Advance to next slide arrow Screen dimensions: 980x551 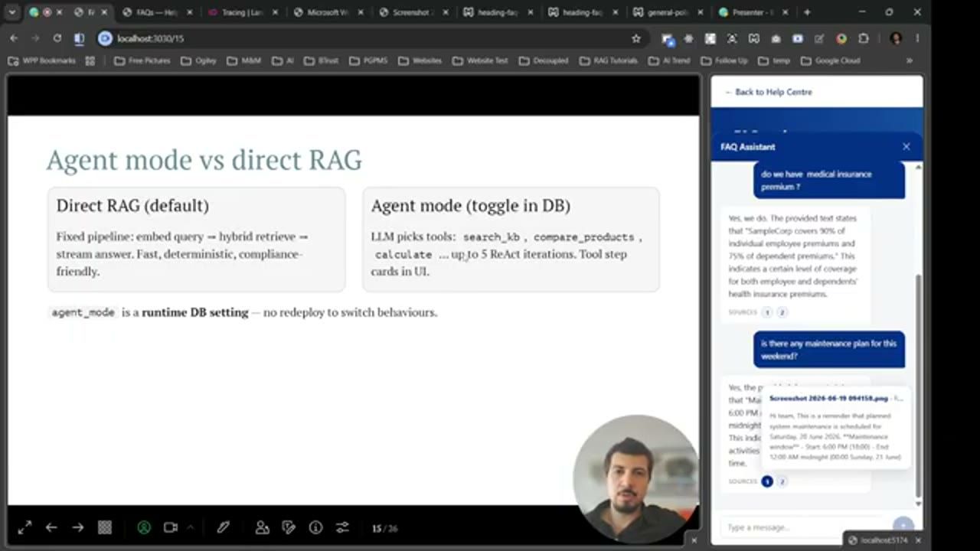point(77,527)
